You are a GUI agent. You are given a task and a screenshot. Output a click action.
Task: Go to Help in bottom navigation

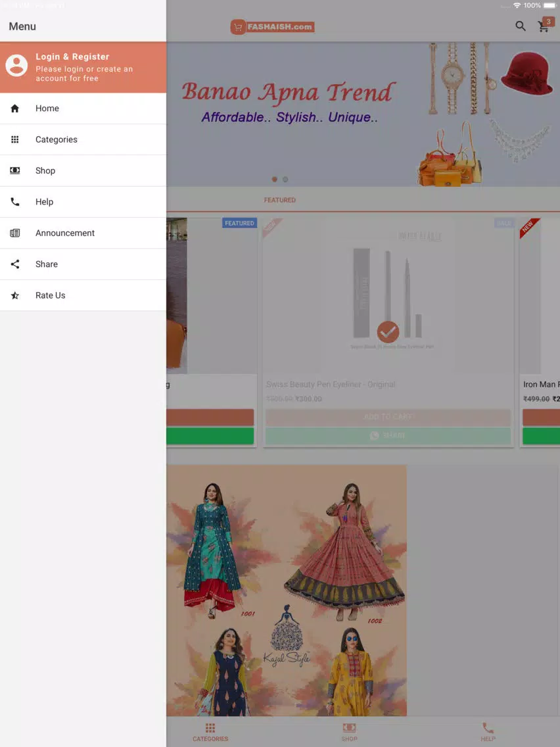coord(488,733)
